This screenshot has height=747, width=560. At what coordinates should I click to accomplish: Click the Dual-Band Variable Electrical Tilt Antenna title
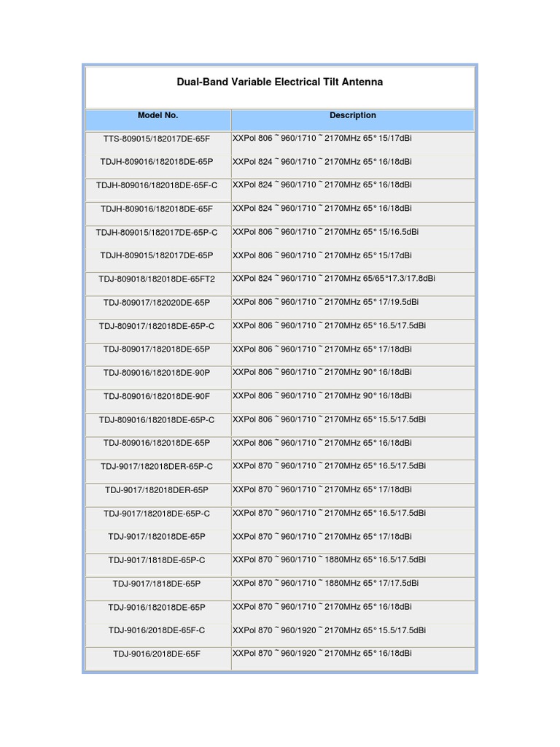(x=279, y=82)
